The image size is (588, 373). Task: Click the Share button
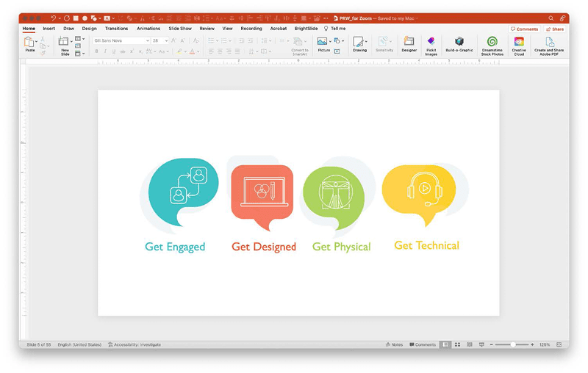555,29
